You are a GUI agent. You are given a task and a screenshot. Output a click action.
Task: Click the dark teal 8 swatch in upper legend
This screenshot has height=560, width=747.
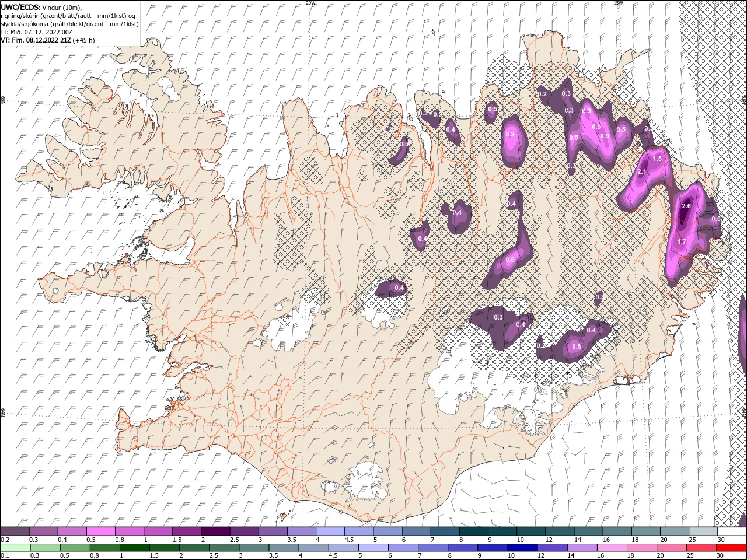click(x=473, y=531)
